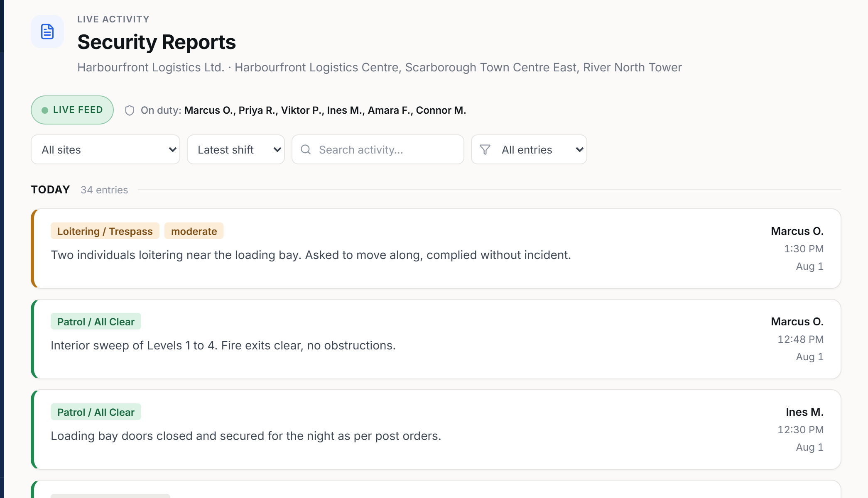Toggle the LIVE FEED pill

tap(72, 110)
